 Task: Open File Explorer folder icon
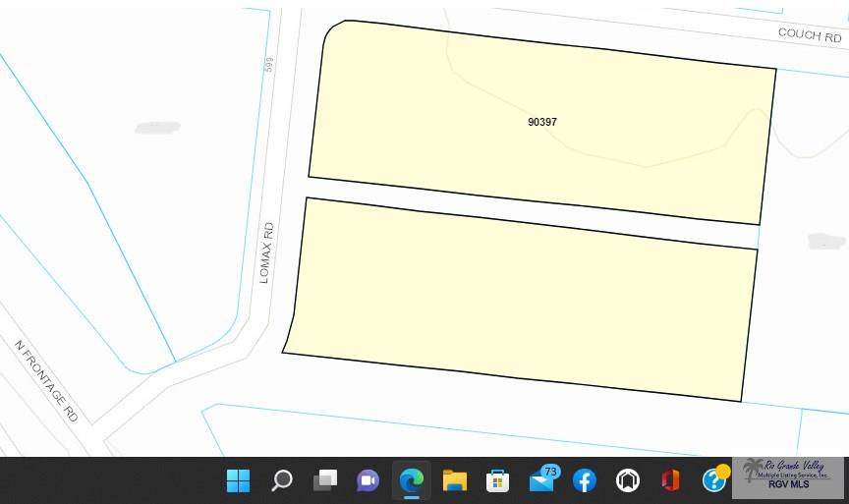point(454,480)
